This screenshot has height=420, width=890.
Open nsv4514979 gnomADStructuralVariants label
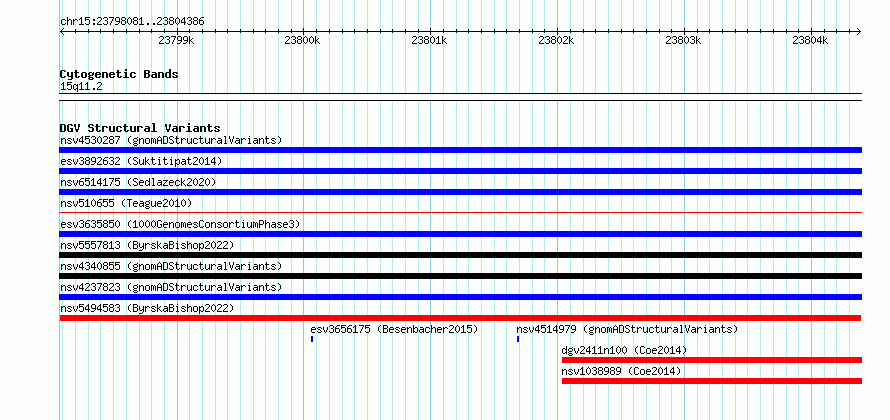tap(627, 329)
